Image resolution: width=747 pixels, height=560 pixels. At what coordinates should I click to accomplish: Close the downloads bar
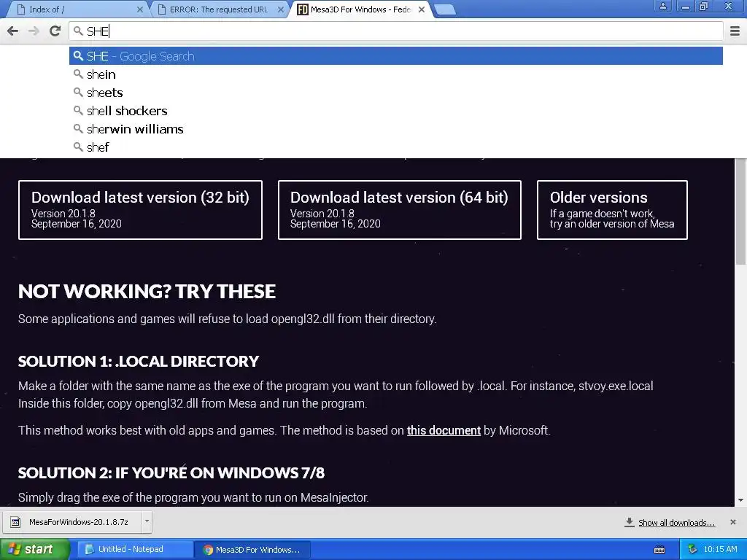733,522
